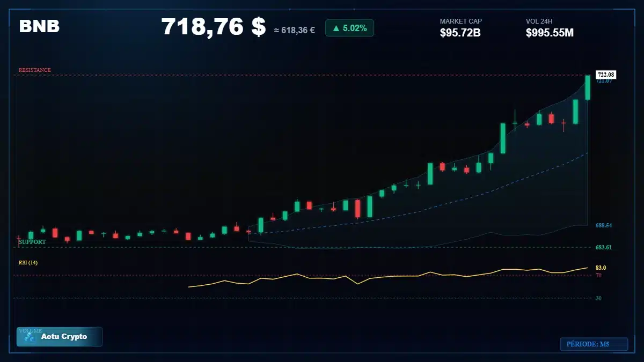Screen dimensions: 644x362
Task: Click the RSI 70 level label
Action: click(598, 275)
